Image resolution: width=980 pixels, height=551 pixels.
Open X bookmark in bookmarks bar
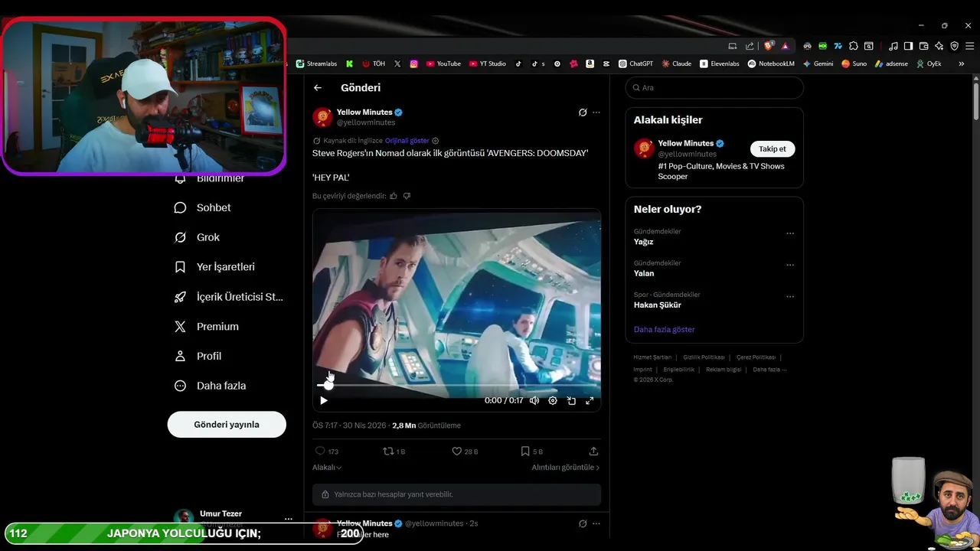(397, 64)
